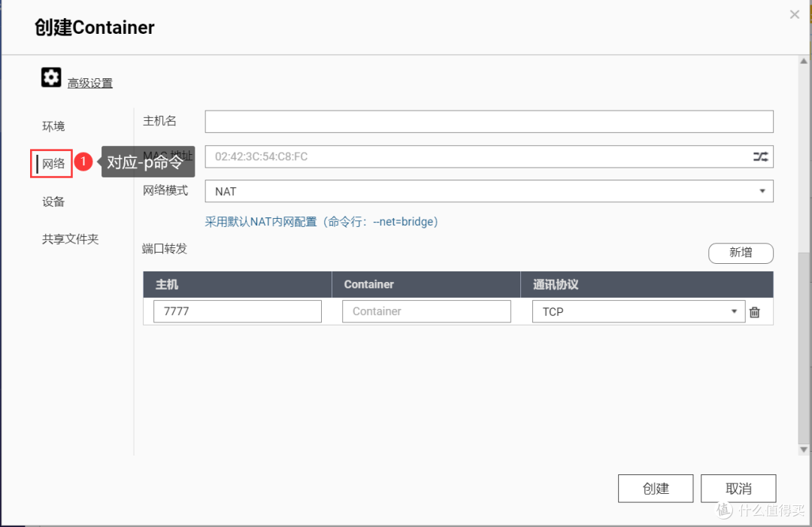Click the 取消 button
Viewport: 812px width, 527px height.
click(x=738, y=488)
